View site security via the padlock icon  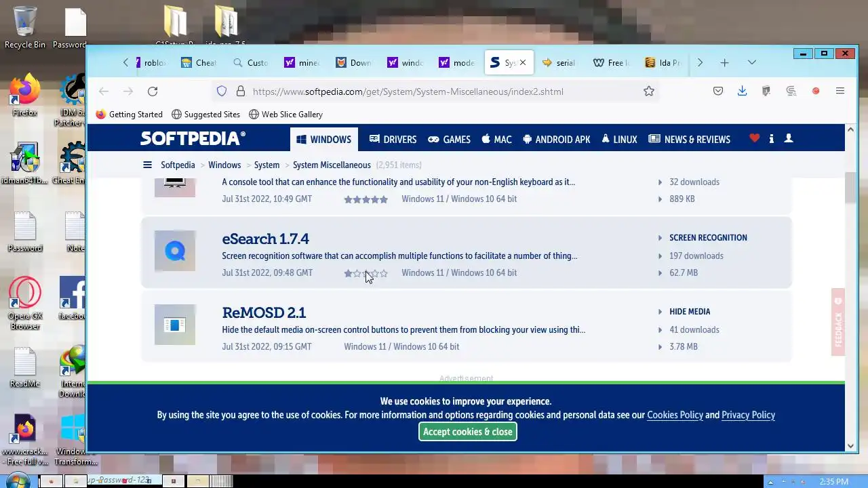click(x=240, y=91)
